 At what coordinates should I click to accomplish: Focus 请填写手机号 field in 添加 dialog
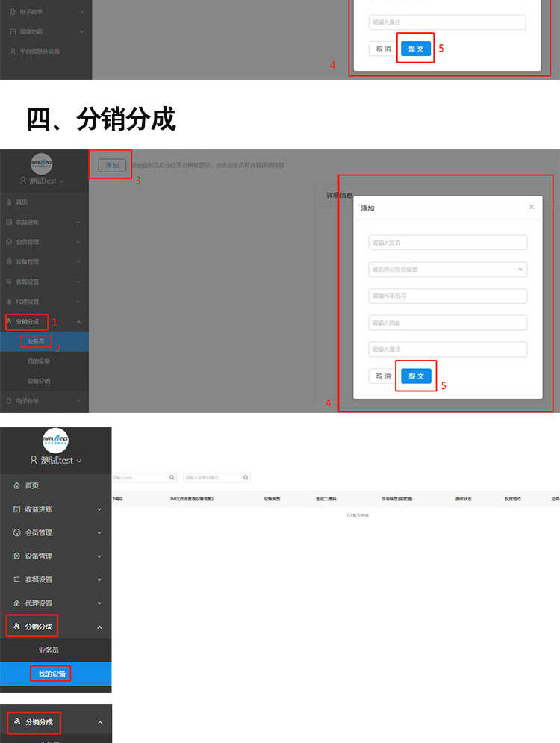click(448, 296)
